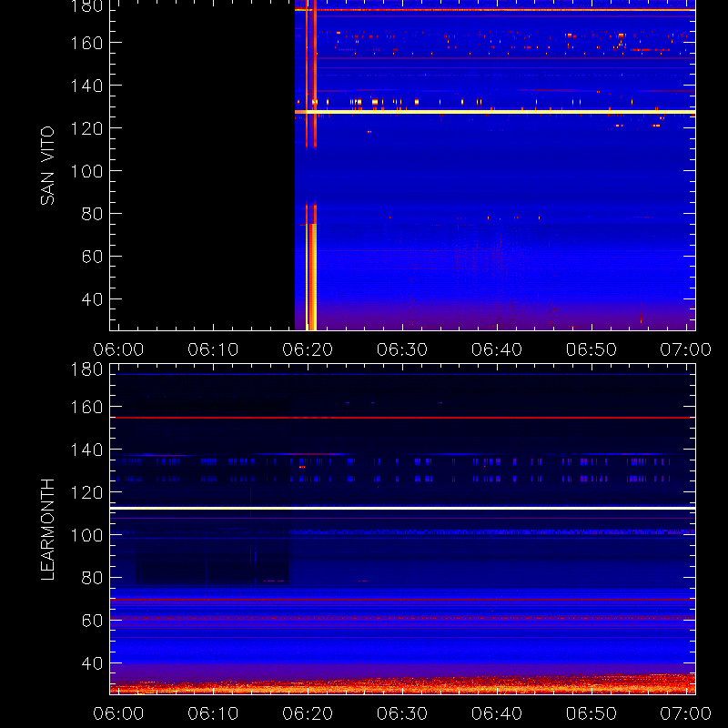Image resolution: width=728 pixels, height=728 pixels.
Task: Click 06:10 time label below Learmonth plot
Action: [x=213, y=713]
